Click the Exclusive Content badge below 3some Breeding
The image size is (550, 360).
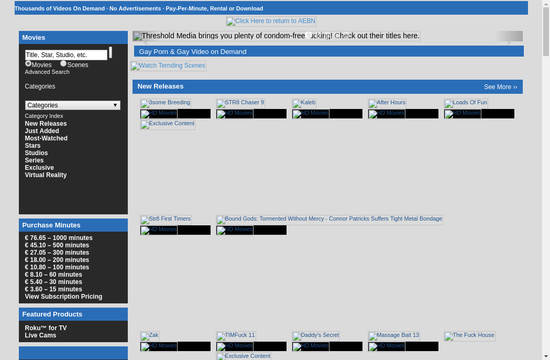(168, 124)
